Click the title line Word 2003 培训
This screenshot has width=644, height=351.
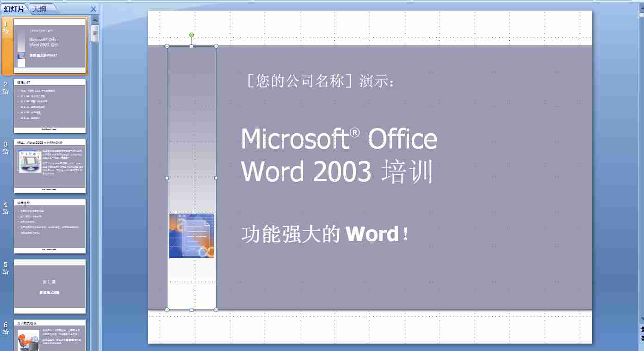pyautogui.click(x=338, y=172)
